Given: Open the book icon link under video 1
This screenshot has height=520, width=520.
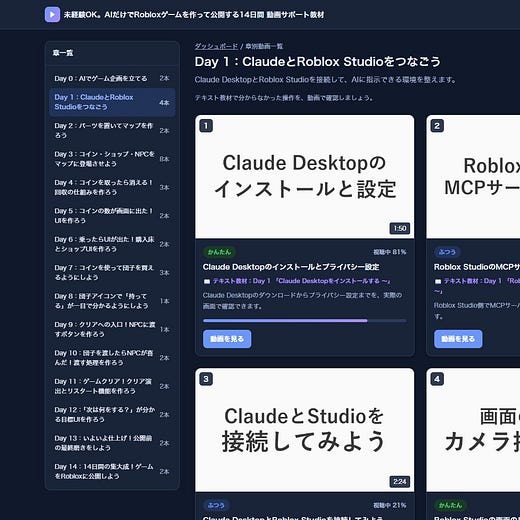Looking at the screenshot, I should (207, 281).
